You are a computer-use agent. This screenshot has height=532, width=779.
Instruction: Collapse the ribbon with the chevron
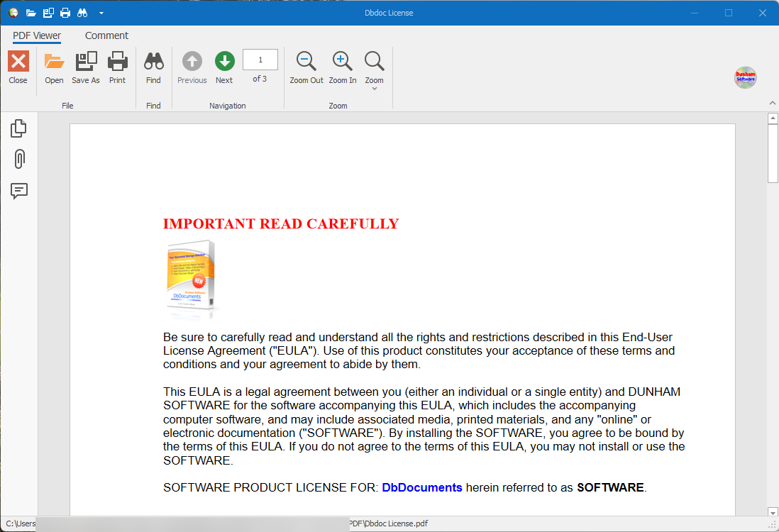click(x=773, y=102)
